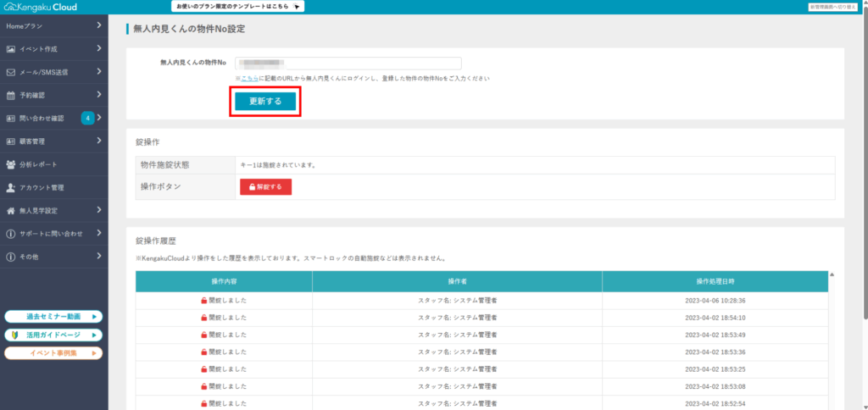This screenshot has height=410, width=868.
Task: Click the 無人内見くんの物件No input field
Action: [348, 63]
